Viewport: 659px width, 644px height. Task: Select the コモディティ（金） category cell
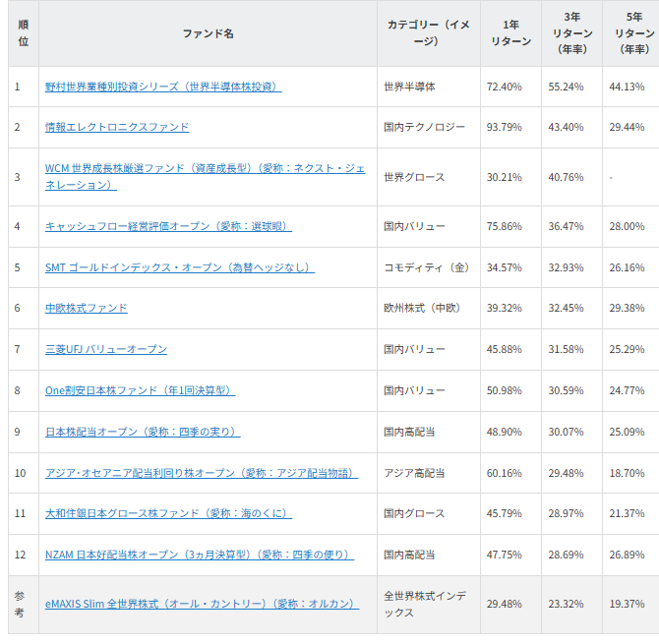[427, 268]
